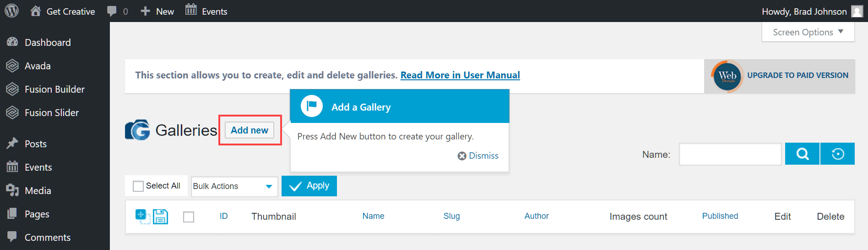Image resolution: width=868 pixels, height=250 pixels.
Task: Open the Bulk Actions dropdown
Action: tap(234, 186)
